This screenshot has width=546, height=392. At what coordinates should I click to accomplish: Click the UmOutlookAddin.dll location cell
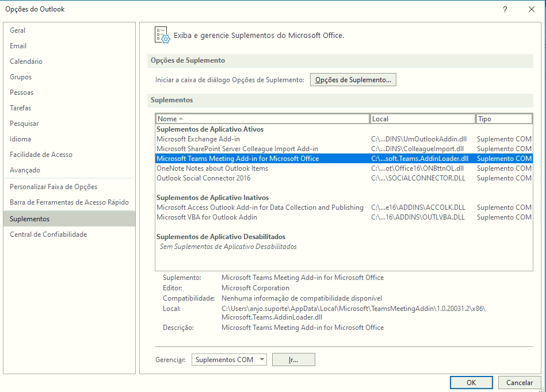pos(419,139)
